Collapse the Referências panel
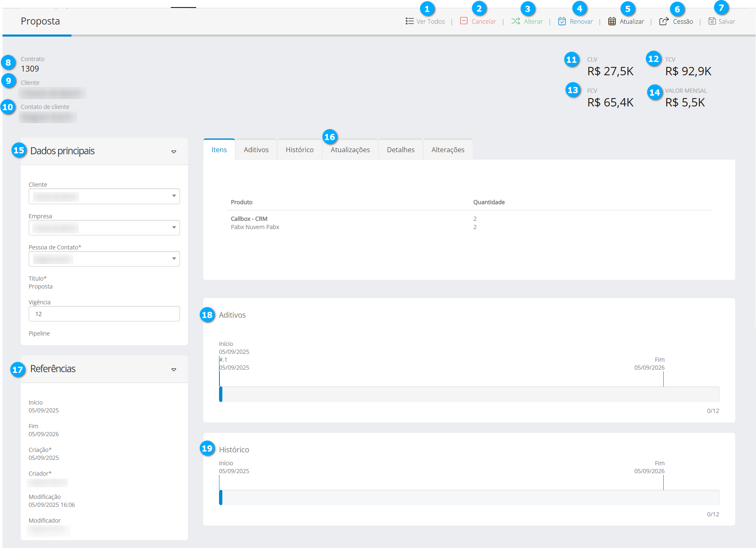 pos(174,370)
